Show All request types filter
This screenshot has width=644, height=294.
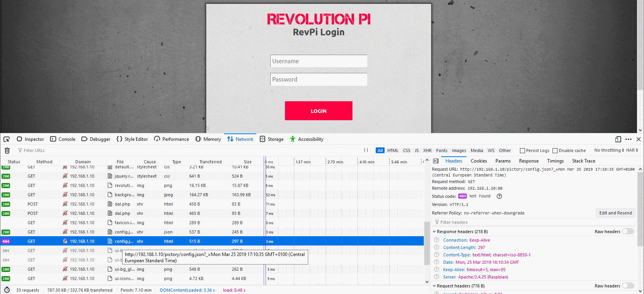pyautogui.click(x=380, y=150)
